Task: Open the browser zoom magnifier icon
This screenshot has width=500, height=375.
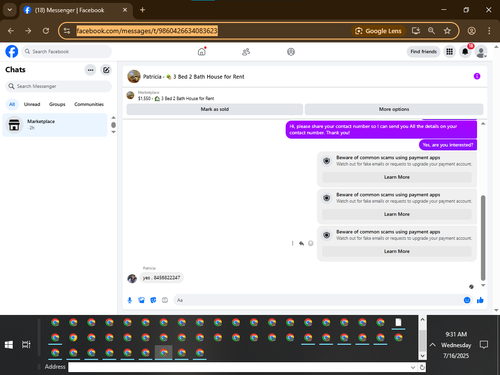Action: pyautogui.click(x=431, y=31)
